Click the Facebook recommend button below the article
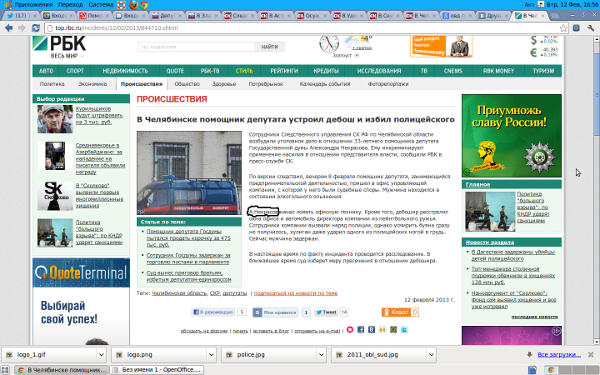The image size is (600, 375). (x=213, y=312)
